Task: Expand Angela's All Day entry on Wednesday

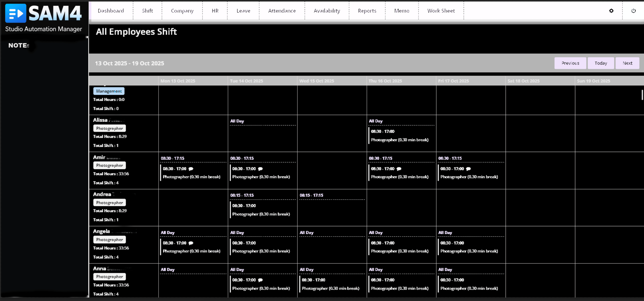Action: (306, 232)
